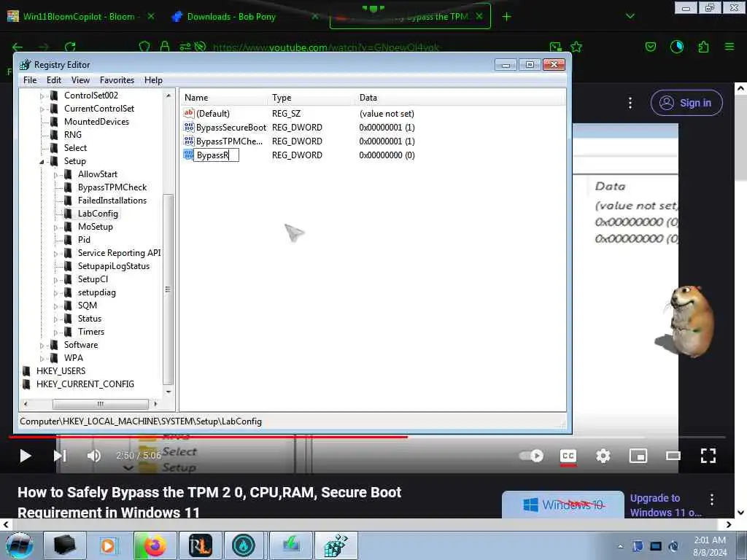Open the video settings gear

pos(603,456)
